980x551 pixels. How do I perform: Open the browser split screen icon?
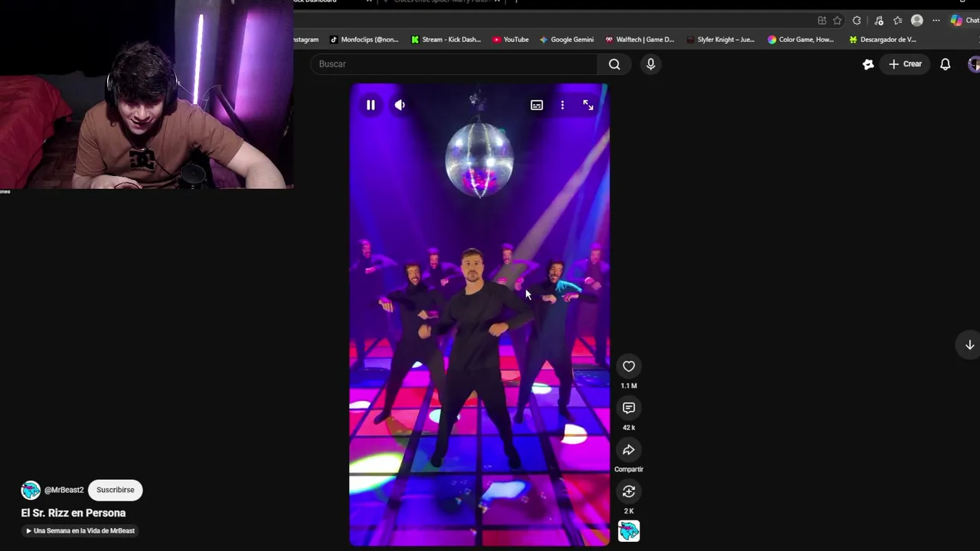coord(822,21)
